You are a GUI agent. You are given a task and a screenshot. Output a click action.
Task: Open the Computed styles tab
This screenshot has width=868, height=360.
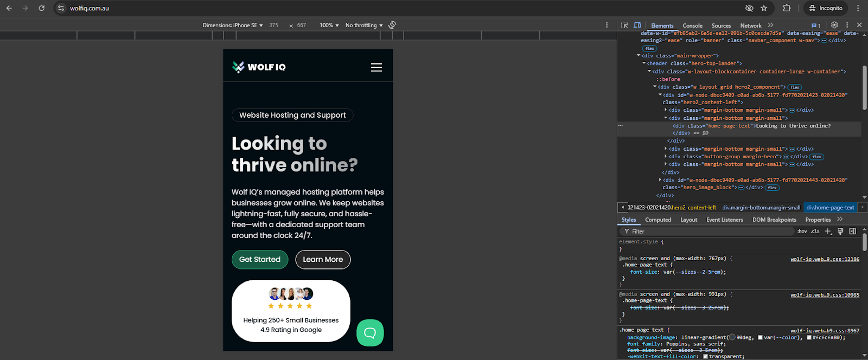pyautogui.click(x=658, y=220)
